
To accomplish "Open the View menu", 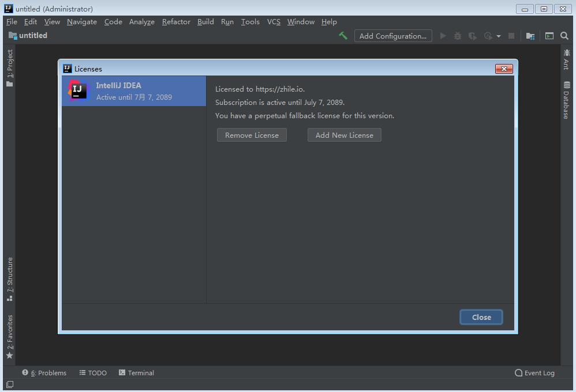I will 52,22.
